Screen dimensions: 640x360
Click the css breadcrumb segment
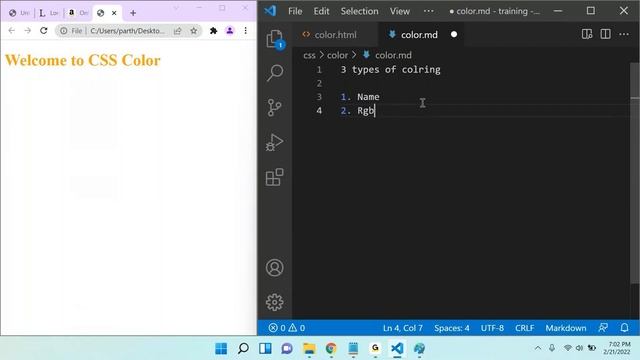(x=309, y=55)
